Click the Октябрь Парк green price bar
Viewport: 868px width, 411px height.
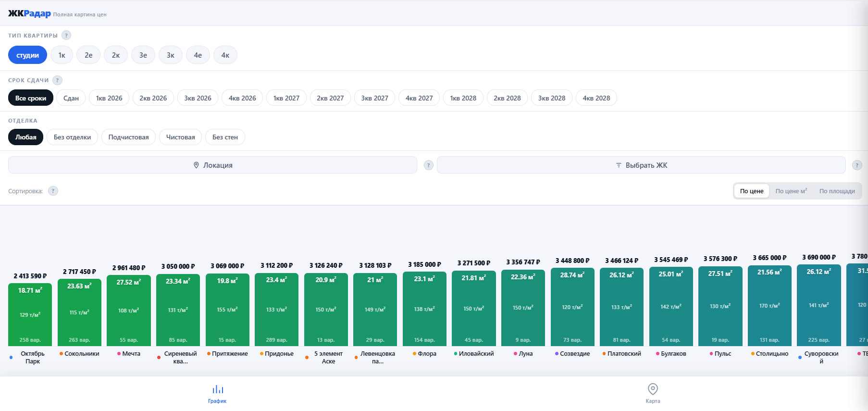point(30,314)
